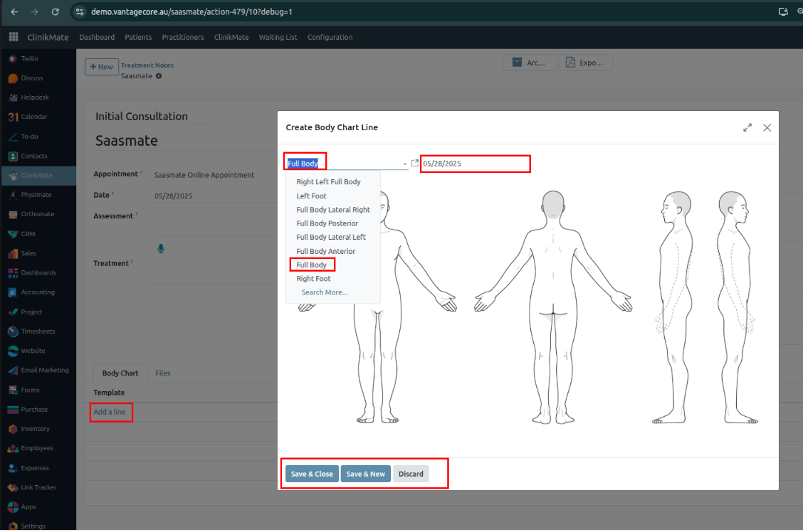Click the gear icon next to Saasmate
This screenshot has width=803, height=532.
[x=159, y=76]
